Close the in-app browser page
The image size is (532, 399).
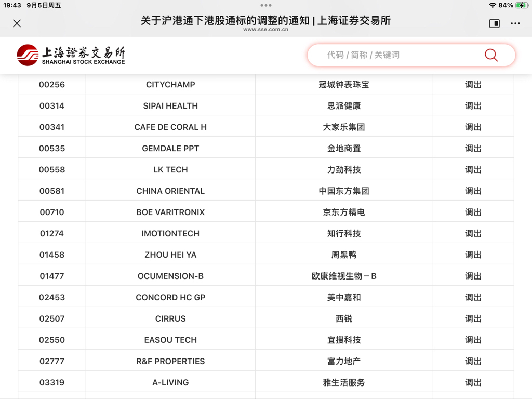click(x=17, y=23)
